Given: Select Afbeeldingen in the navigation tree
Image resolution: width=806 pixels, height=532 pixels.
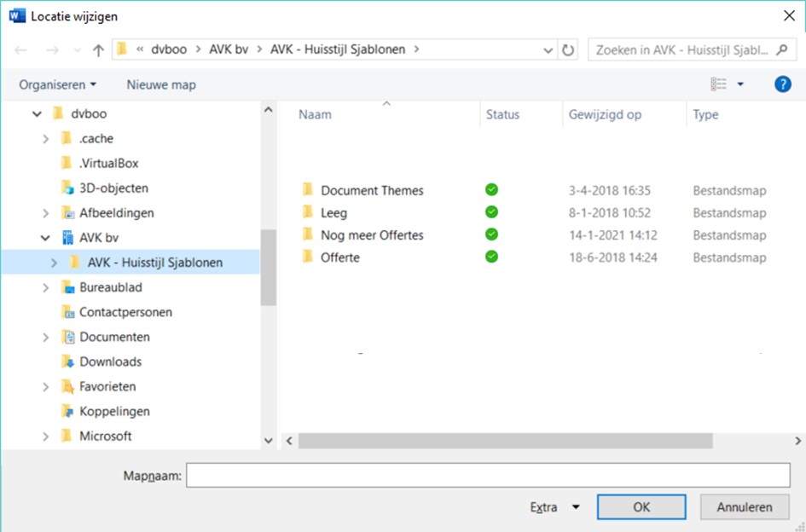Looking at the screenshot, I should 117,213.
